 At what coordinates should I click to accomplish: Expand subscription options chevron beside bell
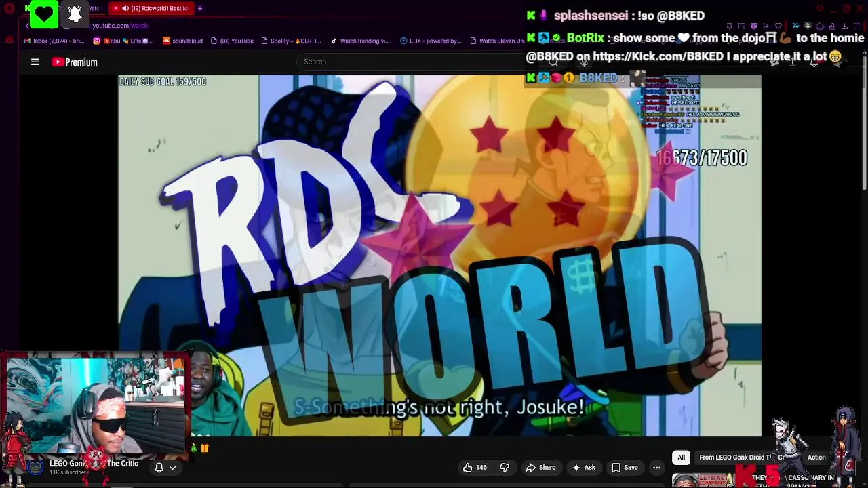[173, 468]
